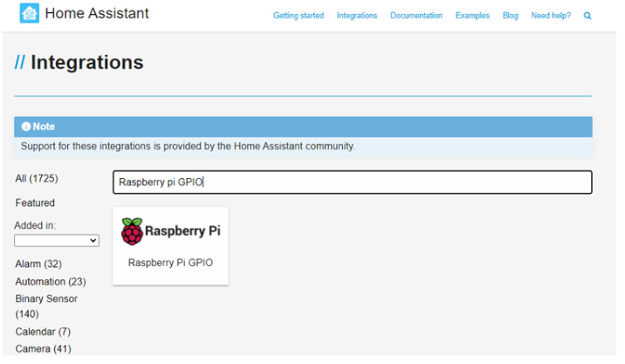The width and height of the screenshot is (625, 364).
Task: Click the Note info icon
Action: click(26, 127)
